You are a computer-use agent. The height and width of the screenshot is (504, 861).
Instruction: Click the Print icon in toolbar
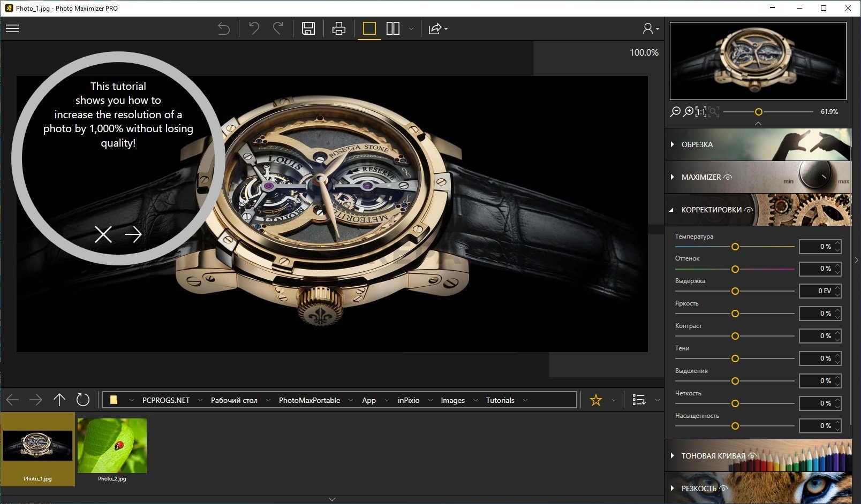pos(338,28)
